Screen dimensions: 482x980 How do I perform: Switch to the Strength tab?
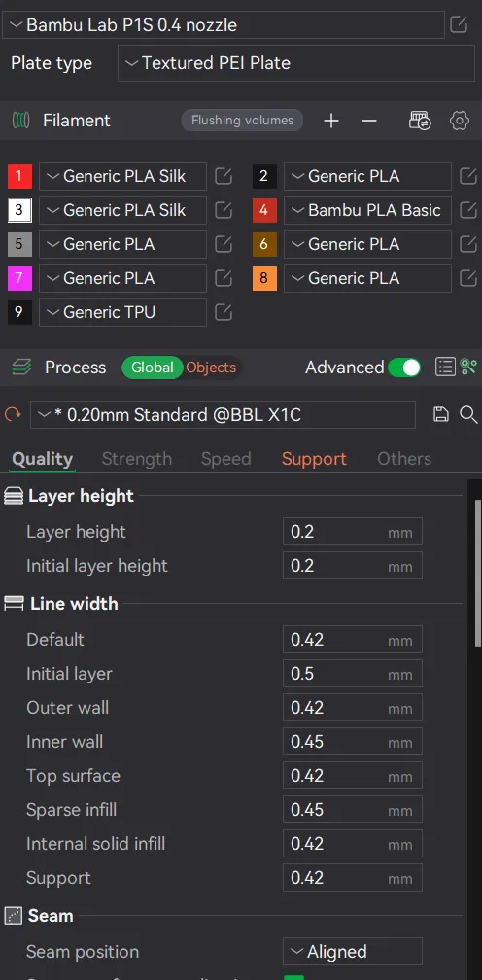[x=137, y=459]
